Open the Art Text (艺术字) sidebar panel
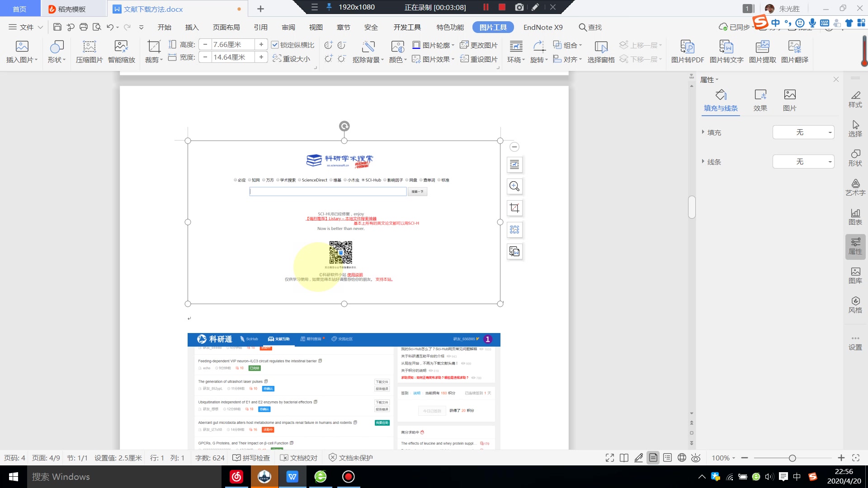This screenshot has width=868, height=488. (x=855, y=188)
